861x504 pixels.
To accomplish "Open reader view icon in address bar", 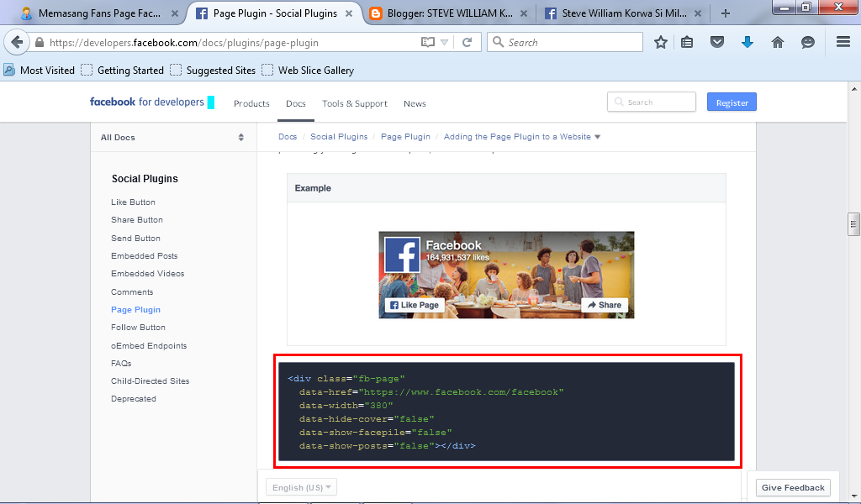I will click(x=428, y=42).
